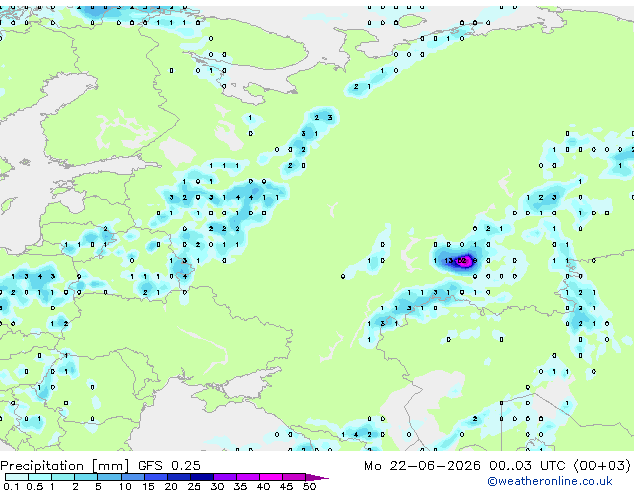Image resolution: width=634 pixels, height=490 pixels.
Task: Click the '(00+03)' forecast offset text
Action: pyautogui.click(x=602, y=466)
